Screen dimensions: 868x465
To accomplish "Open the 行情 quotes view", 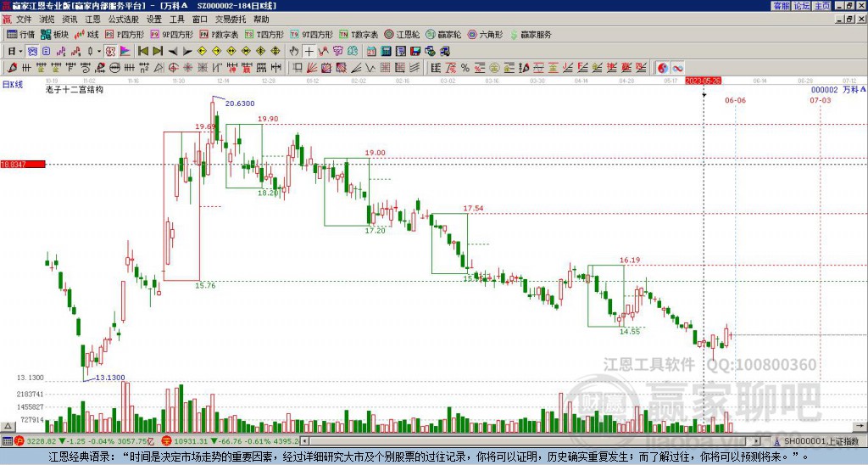I will pyautogui.click(x=20, y=34).
